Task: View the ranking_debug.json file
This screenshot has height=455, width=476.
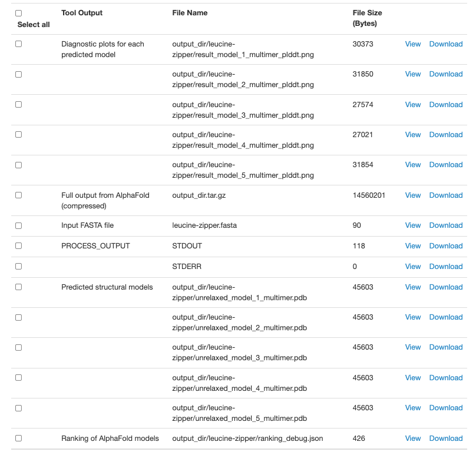Action: point(412,439)
